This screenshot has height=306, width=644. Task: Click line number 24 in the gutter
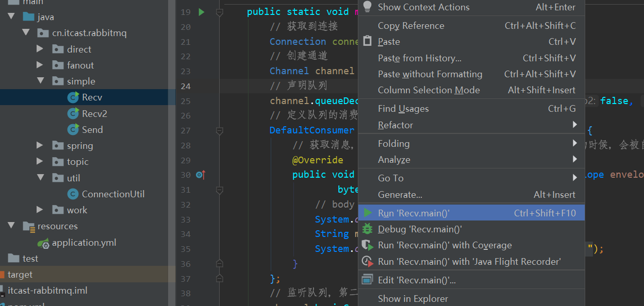186,86
